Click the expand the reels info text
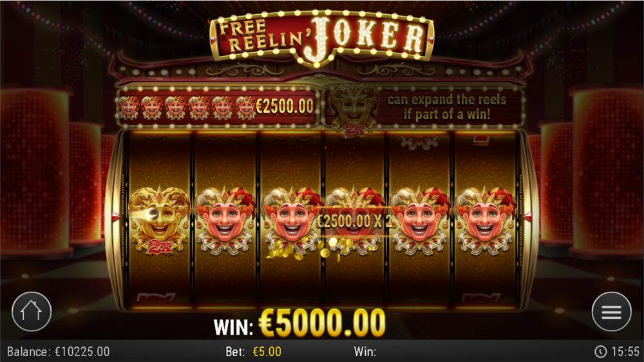This screenshot has height=362, width=644. point(447,107)
